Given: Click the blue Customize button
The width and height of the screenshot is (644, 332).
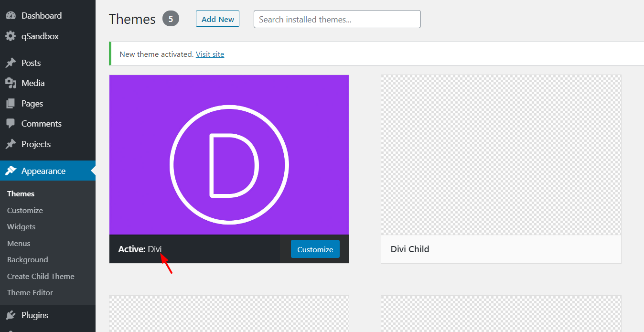Looking at the screenshot, I should point(315,249).
